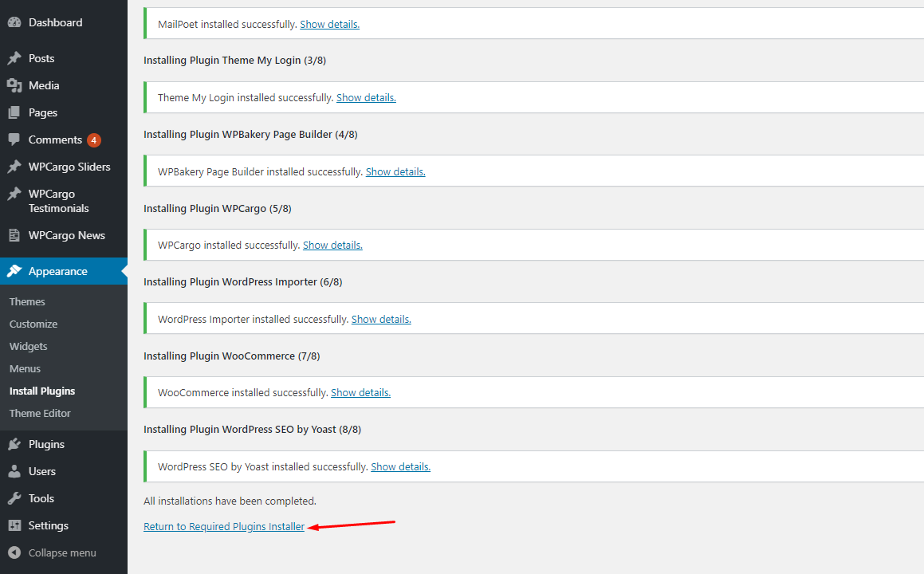The image size is (924, 574).
Task: Click the Pages icon in sidebar
Action: click(x=14, y=112)
